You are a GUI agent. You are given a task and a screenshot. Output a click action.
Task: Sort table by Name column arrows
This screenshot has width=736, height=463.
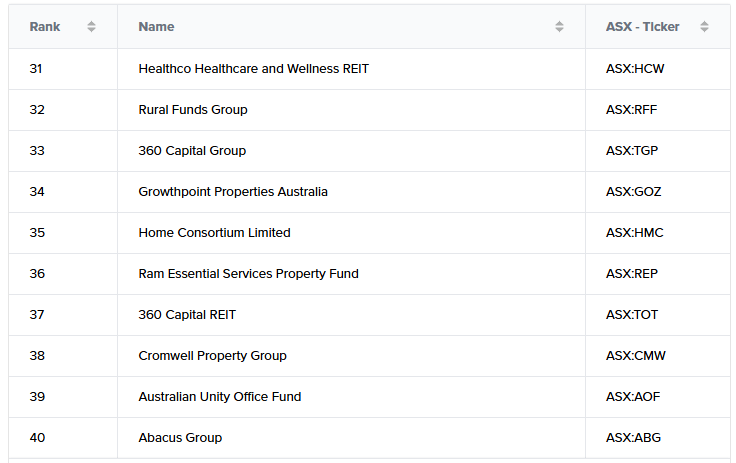tap(559, 27)
